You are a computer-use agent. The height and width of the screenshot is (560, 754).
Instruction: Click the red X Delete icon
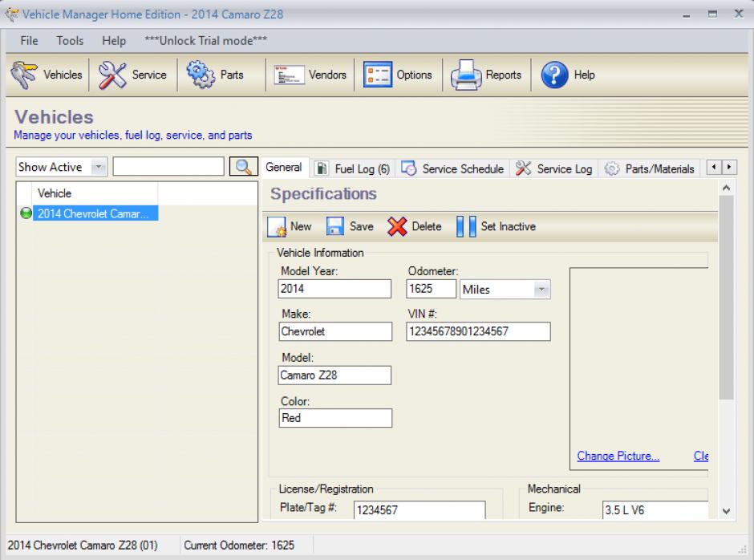click(397, 226)
